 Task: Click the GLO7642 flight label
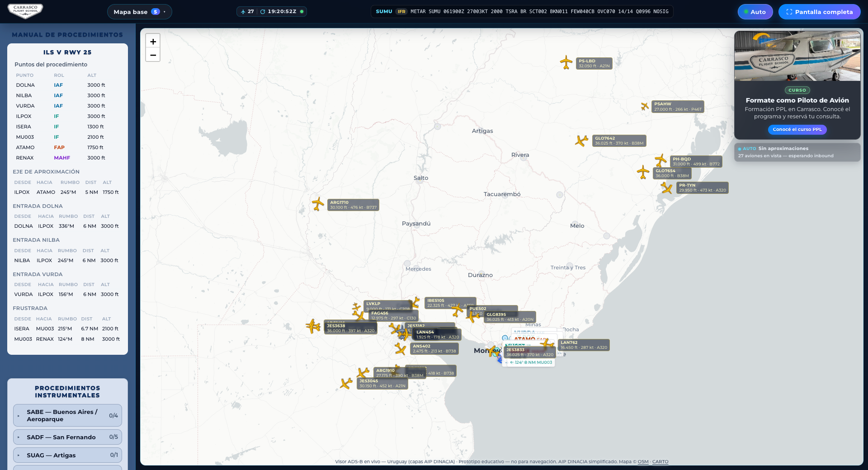[619, 141]
